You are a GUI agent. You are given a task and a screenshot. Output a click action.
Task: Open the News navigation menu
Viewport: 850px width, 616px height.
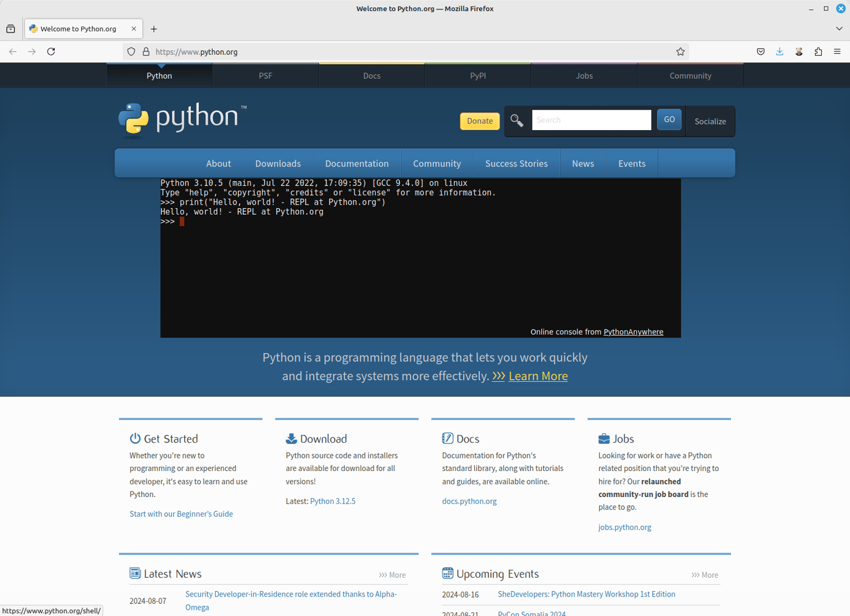(583, 163)
